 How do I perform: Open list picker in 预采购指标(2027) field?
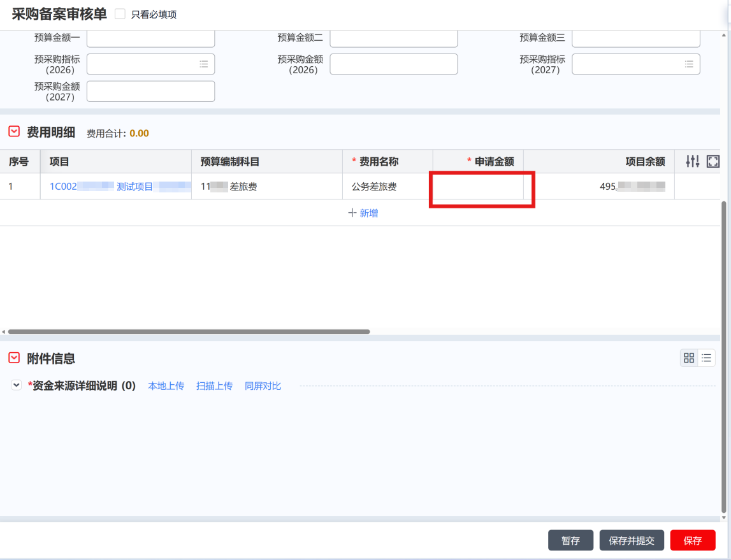(689, 64)
